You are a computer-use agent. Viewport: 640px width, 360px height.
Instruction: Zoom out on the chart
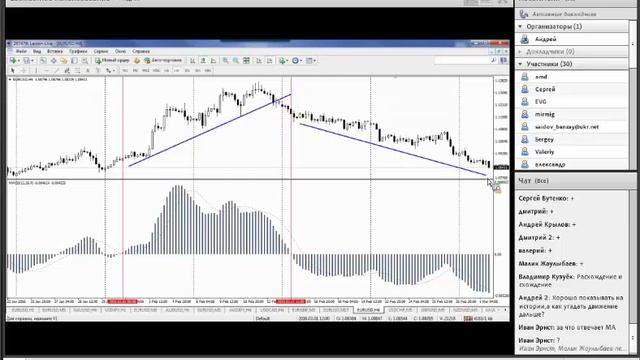pyautogui.click(x=236, y=61)
